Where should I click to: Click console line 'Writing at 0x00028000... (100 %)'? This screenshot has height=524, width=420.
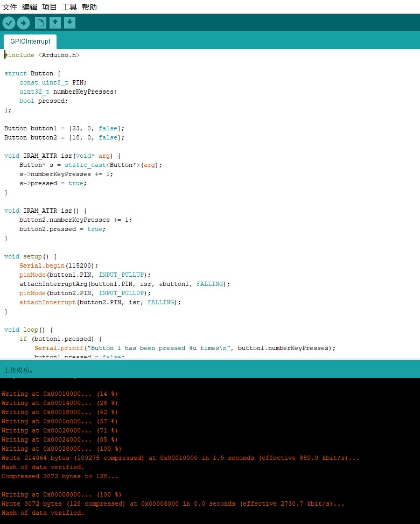point(61,449)
